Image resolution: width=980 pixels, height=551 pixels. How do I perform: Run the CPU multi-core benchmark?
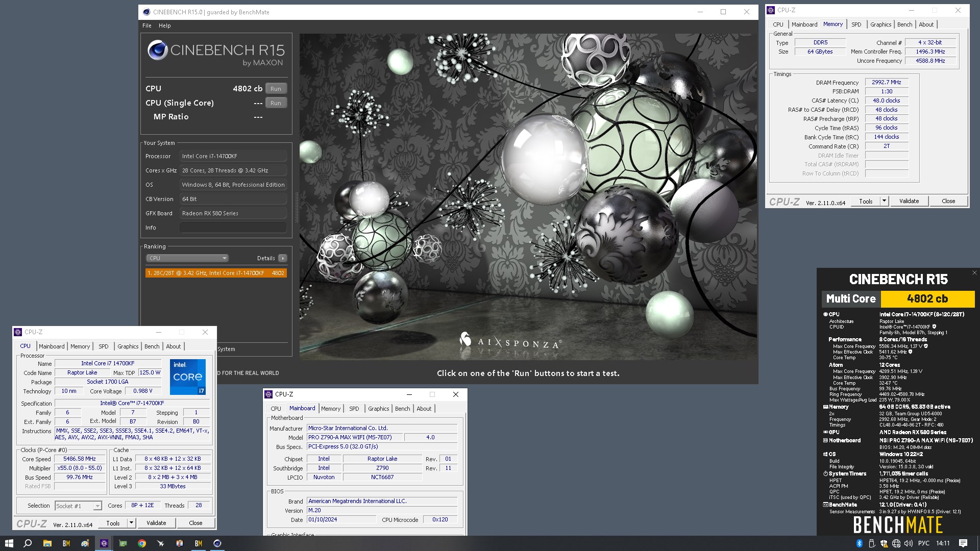tap(276, 89)
